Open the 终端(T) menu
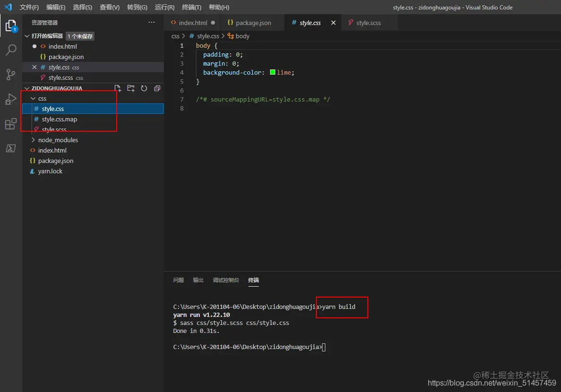 [191, 7]
